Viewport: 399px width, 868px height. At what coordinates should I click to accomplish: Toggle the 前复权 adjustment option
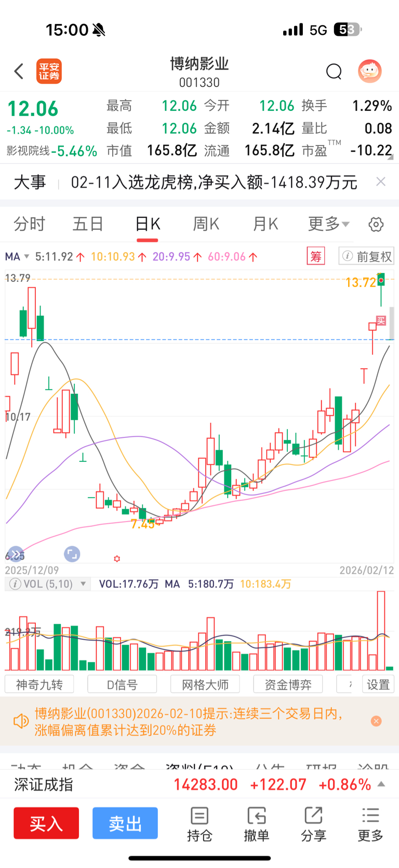[366, 256]
